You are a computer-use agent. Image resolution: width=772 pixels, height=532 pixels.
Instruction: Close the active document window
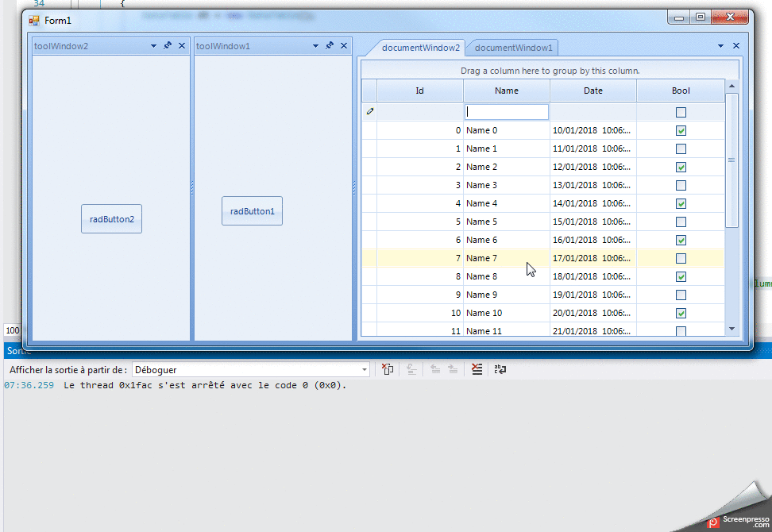(x=736, y=46)
